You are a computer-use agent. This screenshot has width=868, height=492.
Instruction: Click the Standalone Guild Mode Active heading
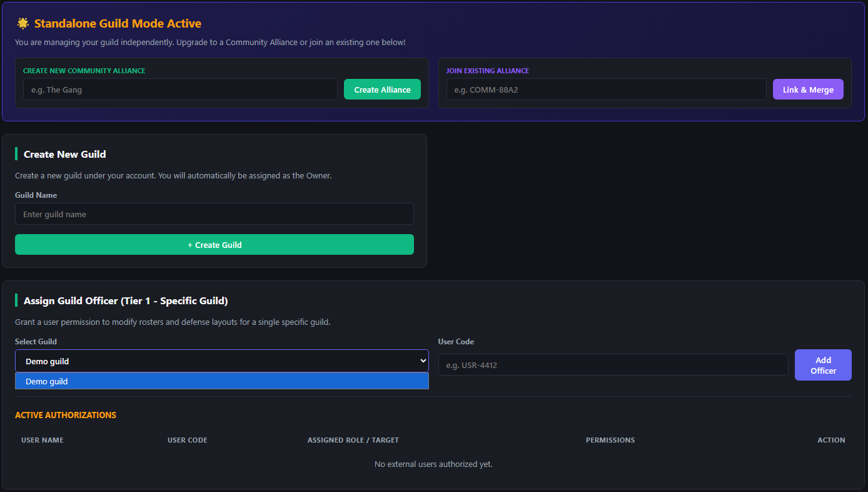[118, 24]
